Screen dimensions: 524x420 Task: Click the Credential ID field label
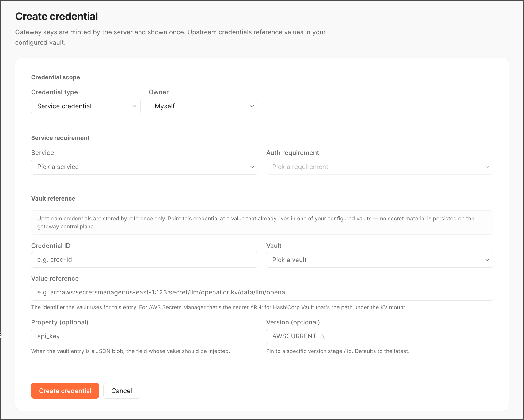coord(51,246)
